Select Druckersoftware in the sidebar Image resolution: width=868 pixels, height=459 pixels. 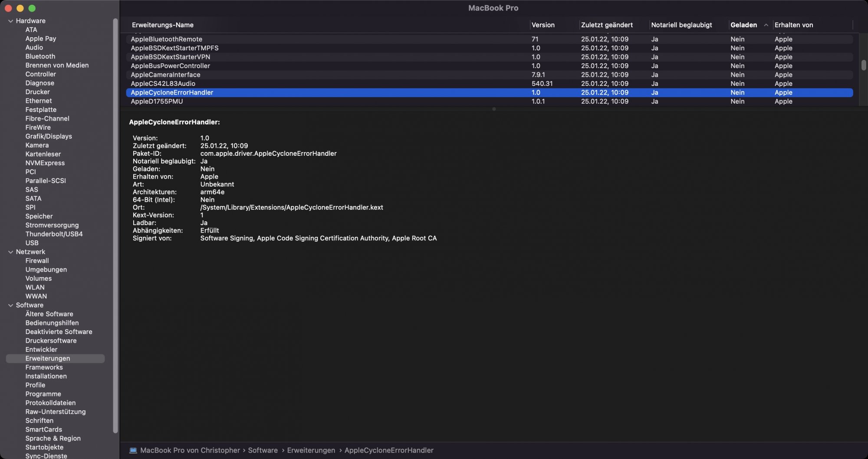(51, 341)
